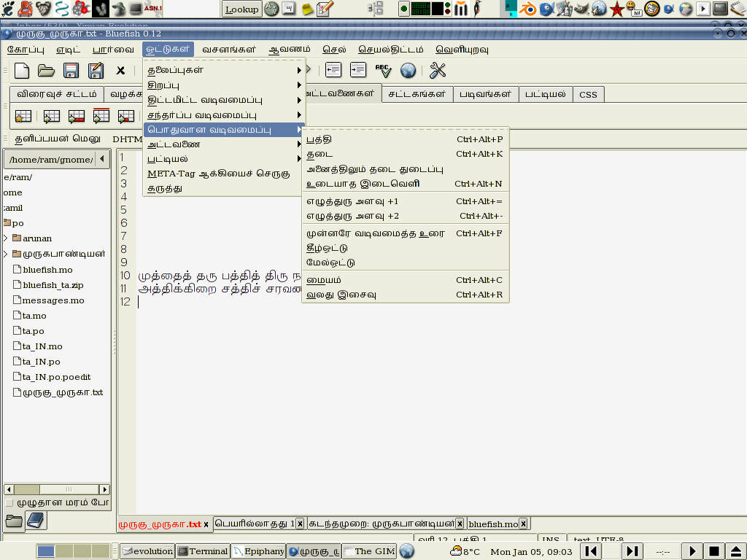Open the பார்வை menu

(113, 50)
